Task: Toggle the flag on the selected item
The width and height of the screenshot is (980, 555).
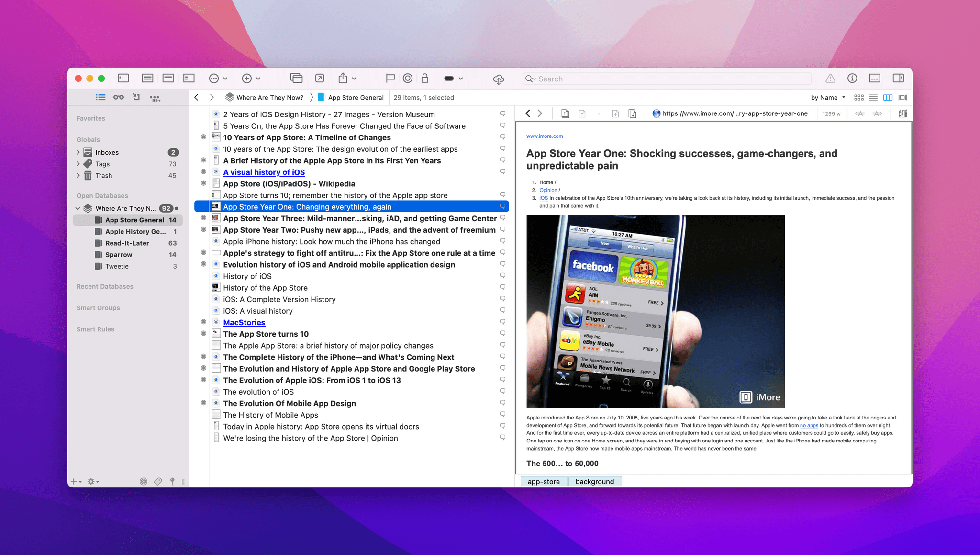Action: coord(390,78)
